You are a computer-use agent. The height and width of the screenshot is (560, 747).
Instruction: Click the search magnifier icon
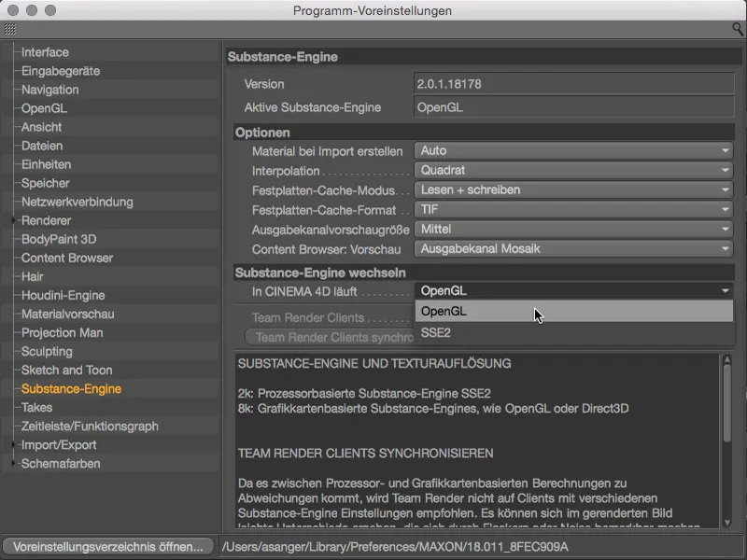click(738, 30)
